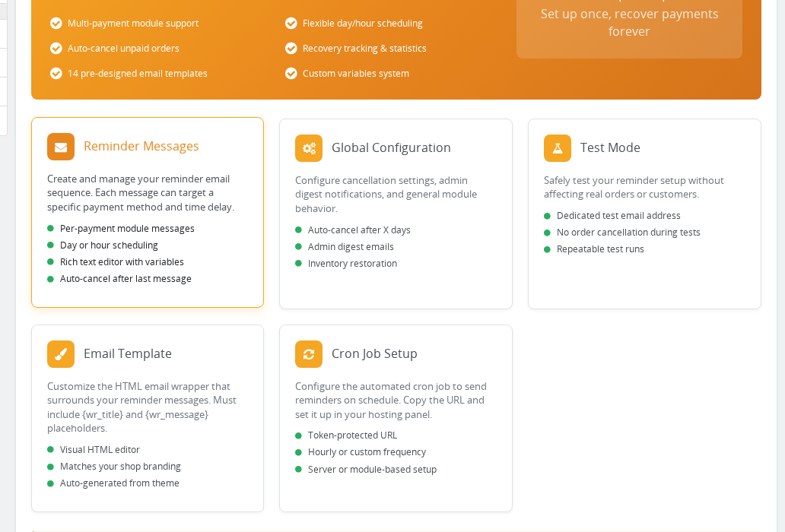Click the Dedicated test email address bullet

click(612, 216)
